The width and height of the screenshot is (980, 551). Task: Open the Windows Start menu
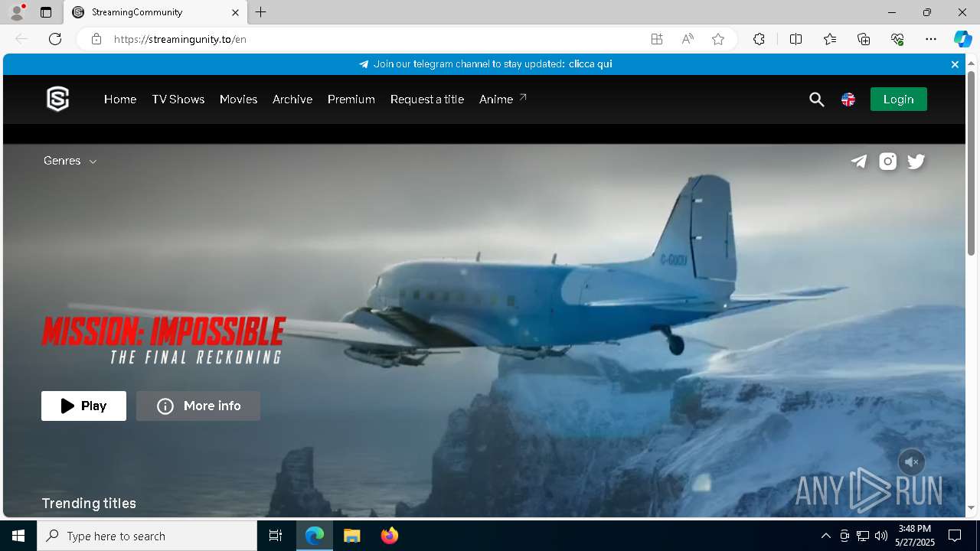click(x=18, y=536)
